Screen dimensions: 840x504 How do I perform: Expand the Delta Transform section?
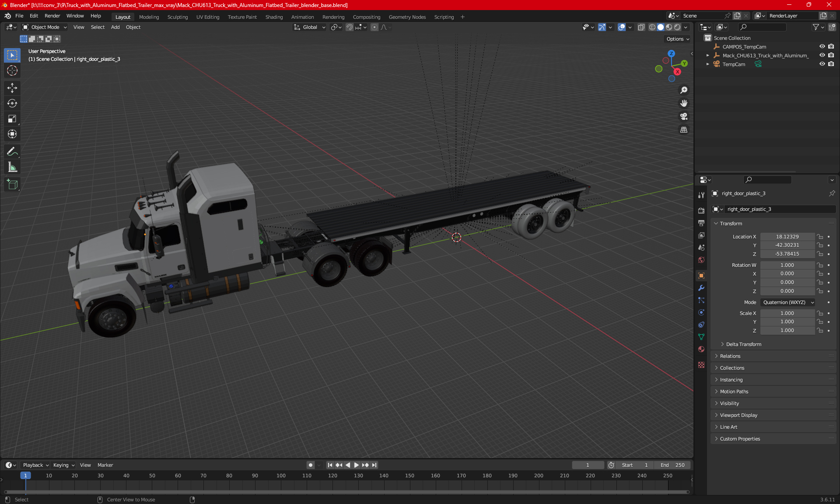[744, 344]
